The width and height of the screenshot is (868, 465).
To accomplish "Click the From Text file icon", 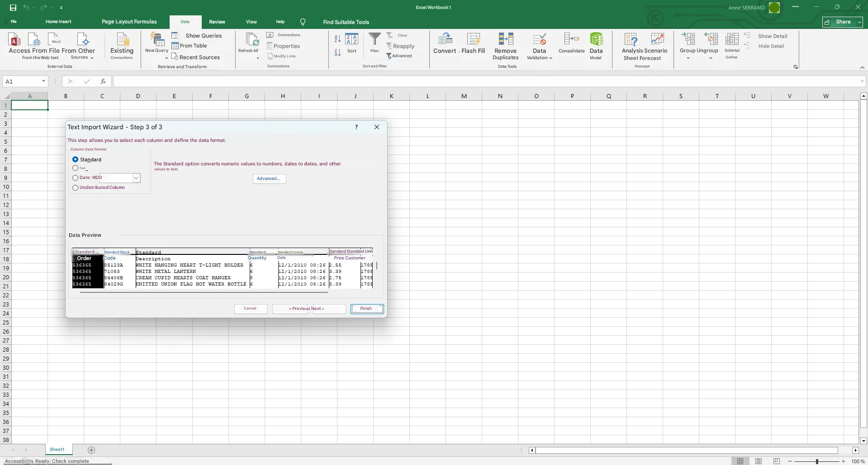I will pos(54,39).
